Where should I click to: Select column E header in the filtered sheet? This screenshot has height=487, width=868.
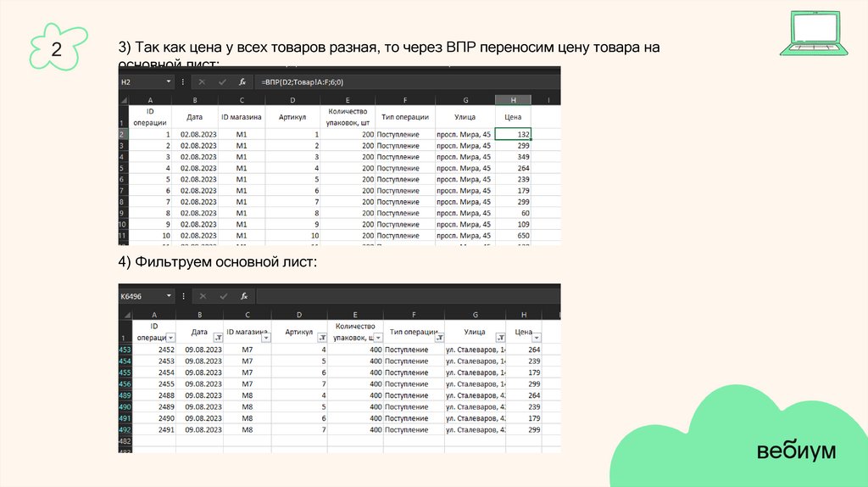point(355,315)
